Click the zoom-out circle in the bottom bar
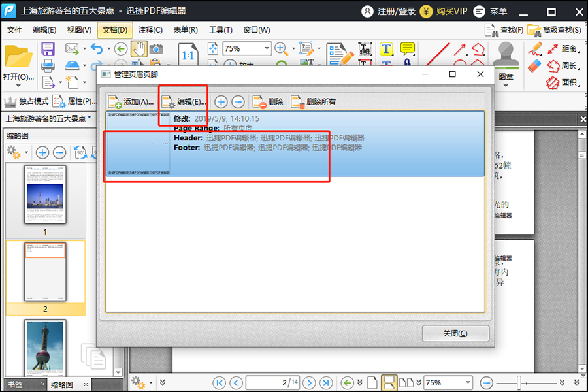 coord(486,383)
